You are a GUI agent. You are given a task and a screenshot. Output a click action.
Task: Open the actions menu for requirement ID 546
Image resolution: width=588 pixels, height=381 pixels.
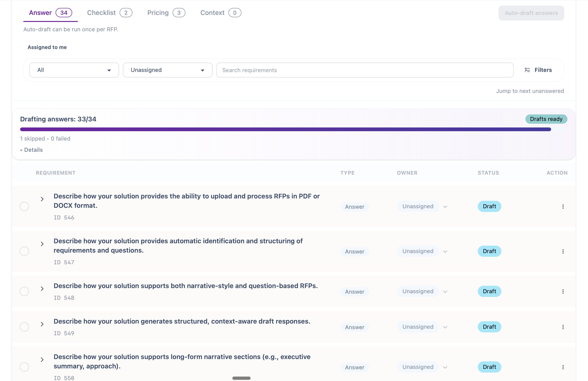pos(563,206)
